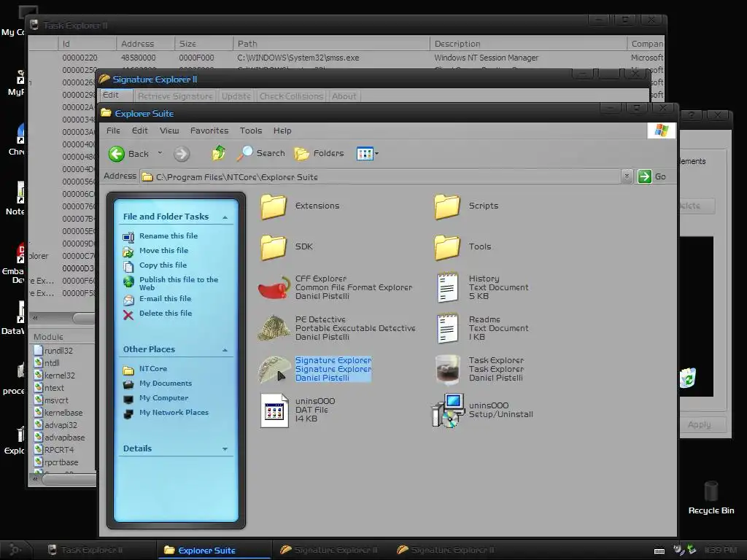
Task: Select kernel32 module in Task Explorer
Action: click(59, 376)
